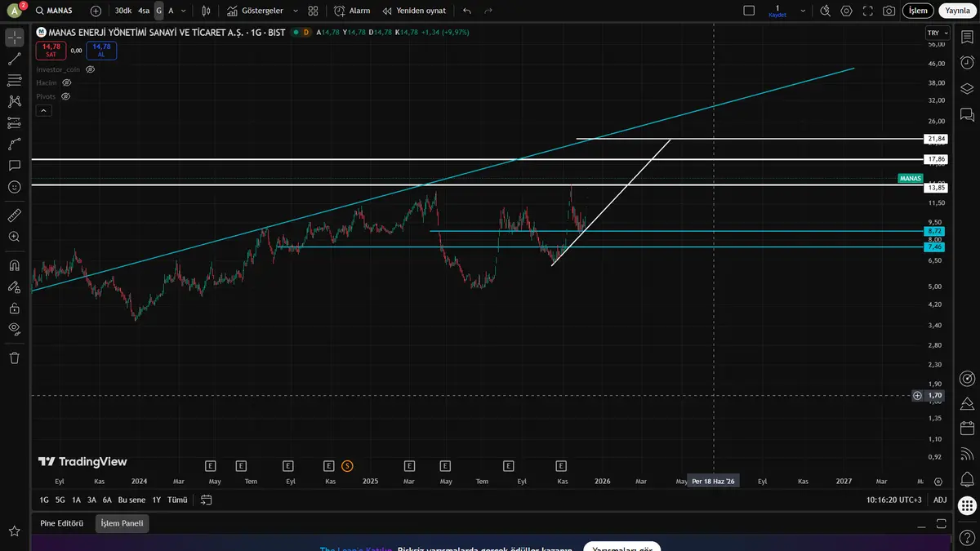
Task: Open chart settings hexagon icon
Action: coord(846,11)
